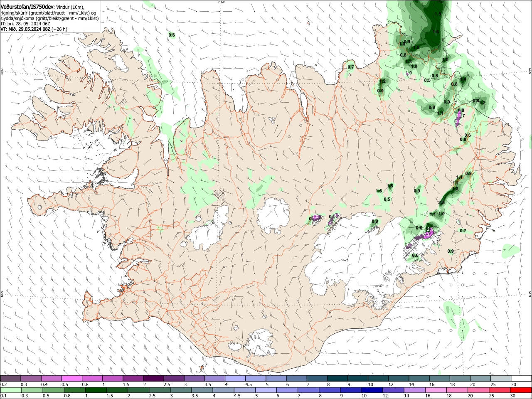Pick the pale lilac 5–6 rain legend swatch
The width and height of the screenshot is (532, 399).
click(x=266, y=390)
